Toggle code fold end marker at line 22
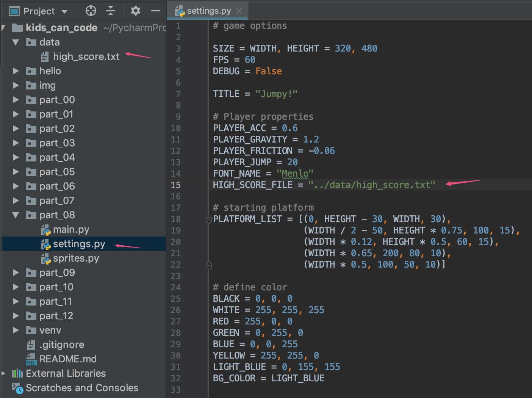The image size is (532, 398). (208, 265)
